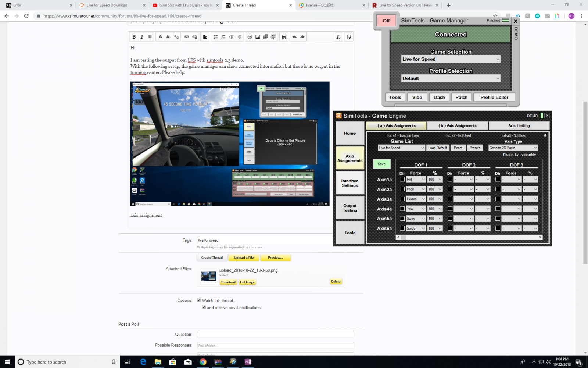Viewport: 588px width, 368px height.
Task: Check the Axis6a Surge direction box
Action: (402, 228)
